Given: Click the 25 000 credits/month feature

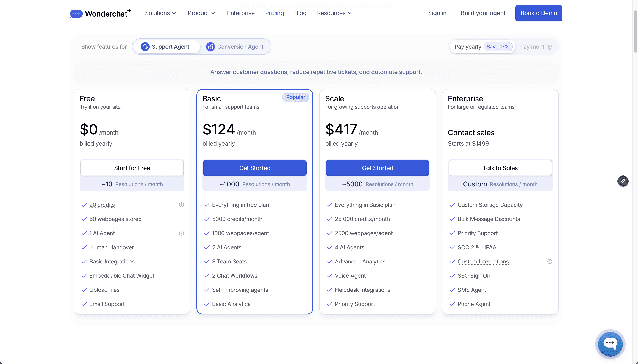Looking at the screenshot, I should [x=362, y=219].
